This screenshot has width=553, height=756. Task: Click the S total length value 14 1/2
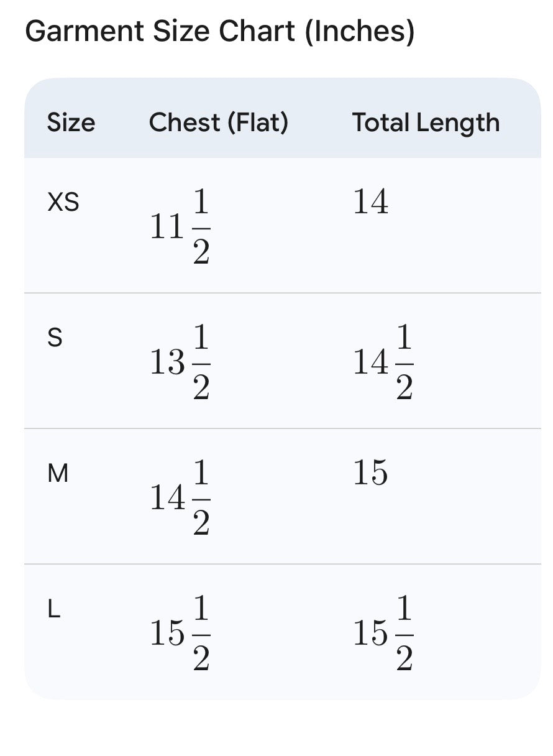click(383, 363)
